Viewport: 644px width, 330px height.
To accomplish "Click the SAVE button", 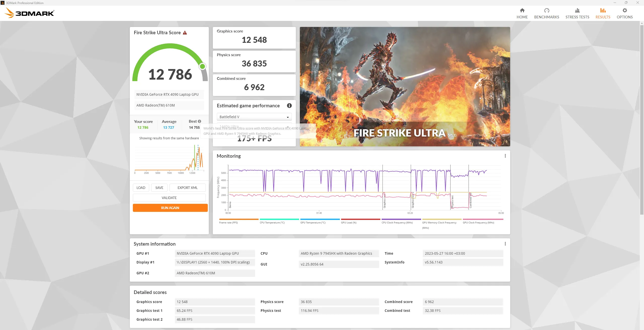I will pyautogui.click(x=159, y=188).
